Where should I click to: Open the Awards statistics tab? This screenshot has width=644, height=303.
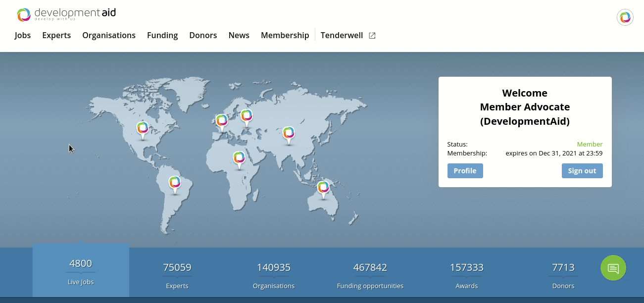[x=466, y=275]
